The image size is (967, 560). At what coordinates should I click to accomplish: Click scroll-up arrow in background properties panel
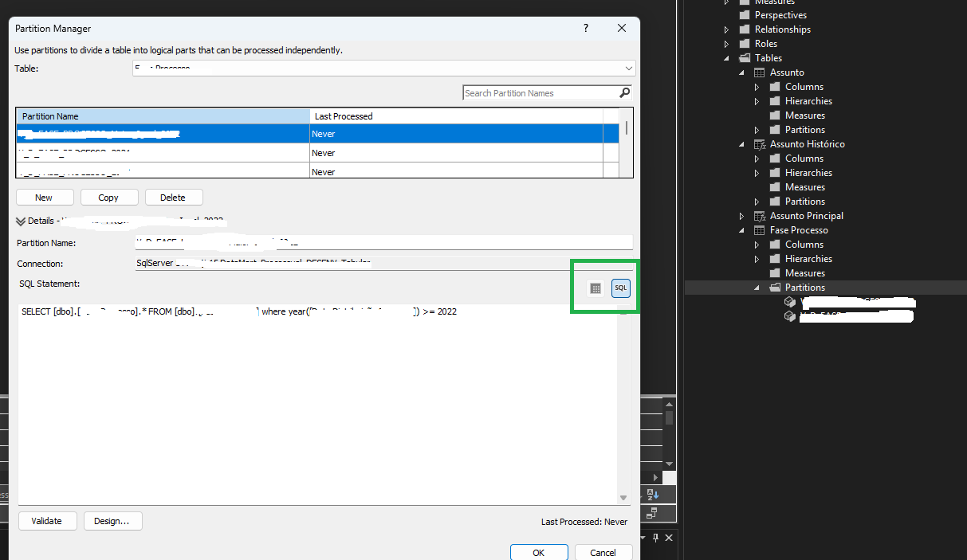click(670, 405)
